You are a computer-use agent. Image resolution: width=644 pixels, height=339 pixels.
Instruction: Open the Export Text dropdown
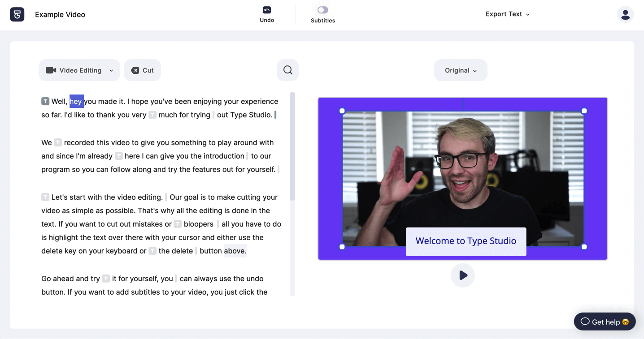pos(508,14)
